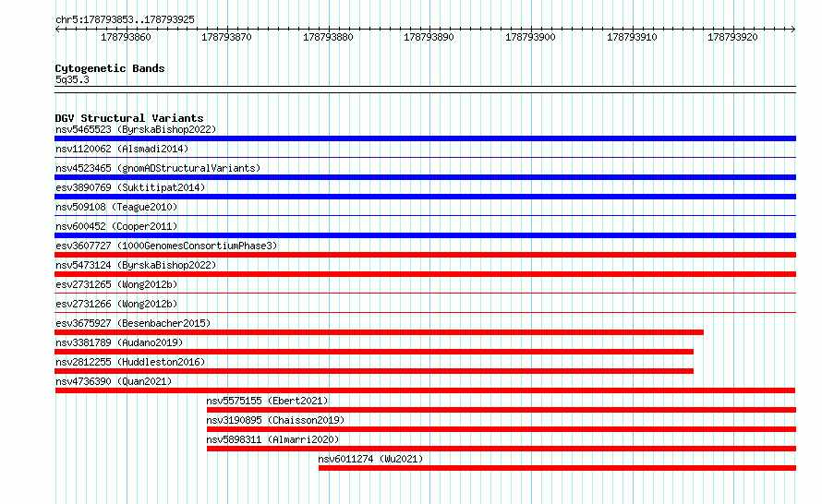Open esv3890769 (Suktitipat2014) variant

130,187
